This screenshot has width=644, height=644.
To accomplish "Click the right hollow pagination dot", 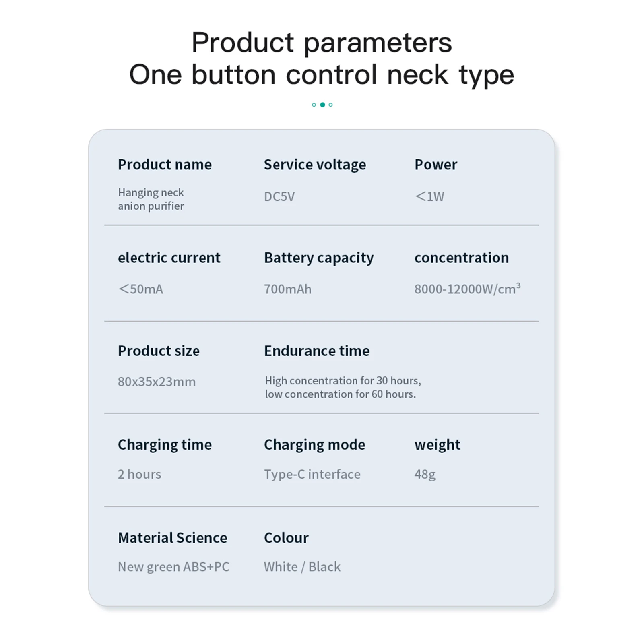I will 331,105.
